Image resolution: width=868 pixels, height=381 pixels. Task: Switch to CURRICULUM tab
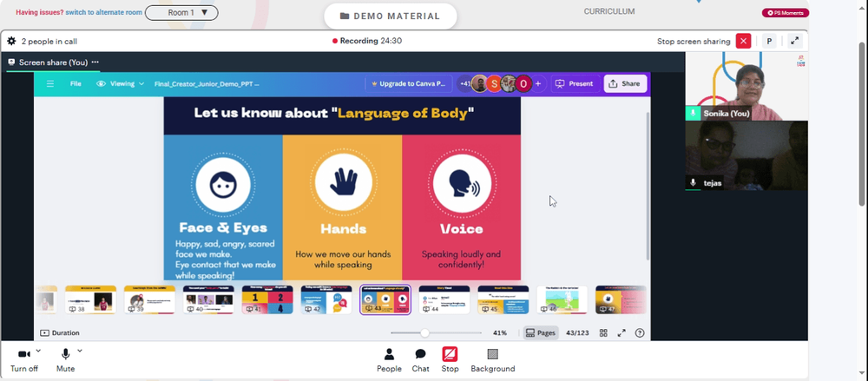point(609,11)
